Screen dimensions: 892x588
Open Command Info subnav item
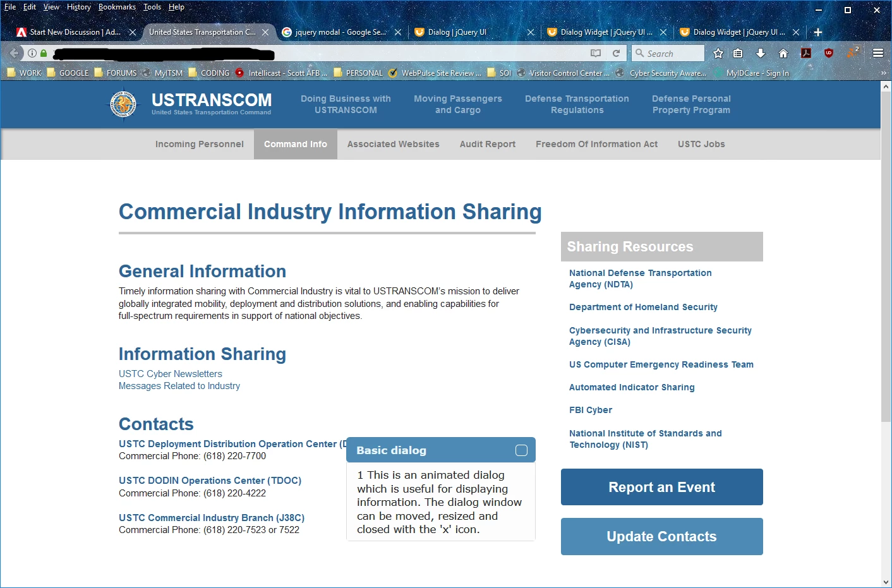click(x=296, y=144)
